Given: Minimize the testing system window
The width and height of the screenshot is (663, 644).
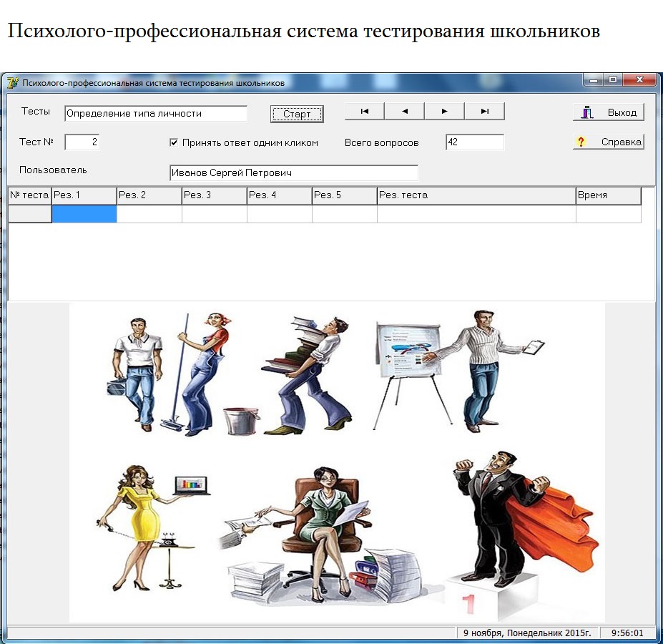Looking at the screenshot, I should pyautogui.click(x=594, y=79).
